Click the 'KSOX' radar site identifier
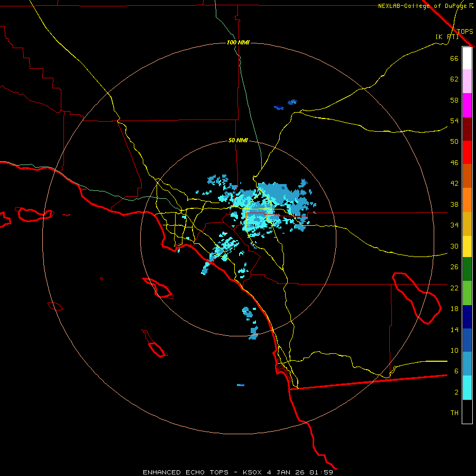The width and height of the screenshot is (476, 476). 253,472
